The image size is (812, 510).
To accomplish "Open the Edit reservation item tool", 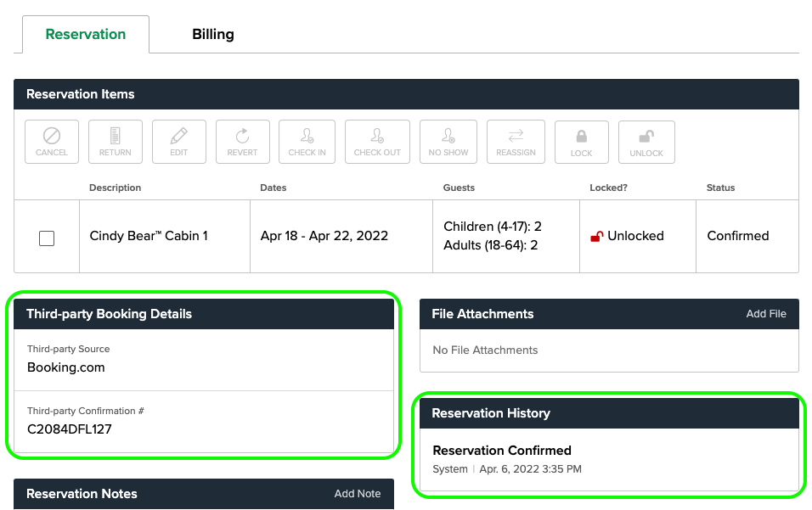I will (x=178, y=142).
